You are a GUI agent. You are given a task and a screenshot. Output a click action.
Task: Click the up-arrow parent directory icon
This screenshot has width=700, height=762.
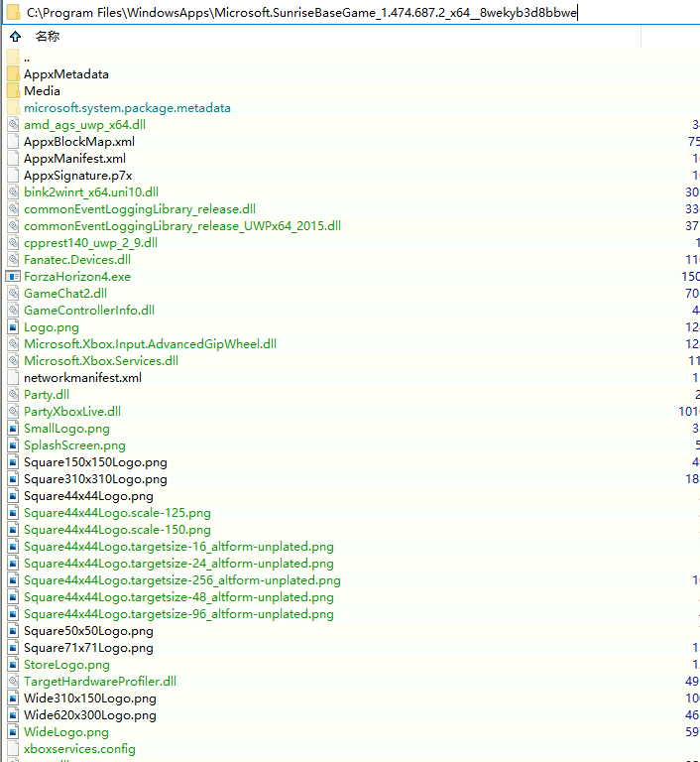pyautogui.click(x=16, y=37)
